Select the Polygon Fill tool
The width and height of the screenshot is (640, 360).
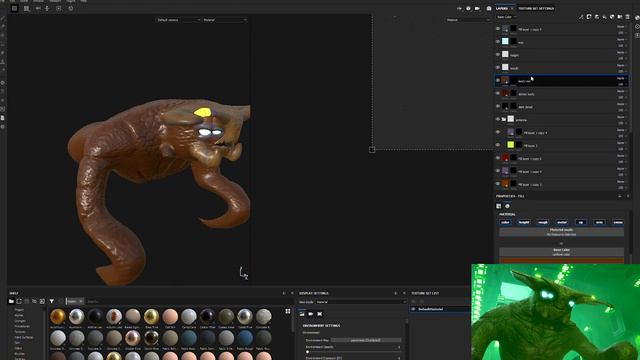coord(3,44)
